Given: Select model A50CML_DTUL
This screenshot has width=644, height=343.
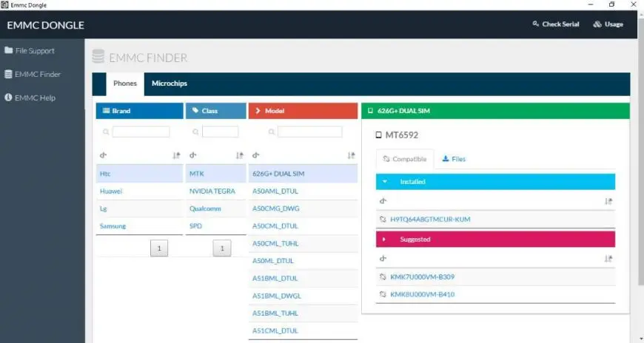Looking at the screenshot, I should pos(303,226).
